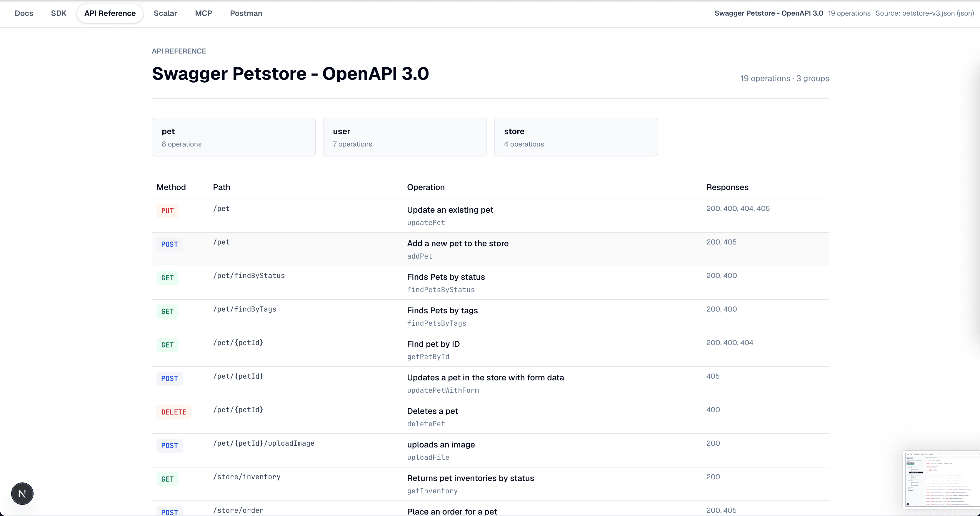The width and height of the screenshot is (980, 516).
Task: Select 'Place an order for a pet'
Action: [x=452, y=511]
